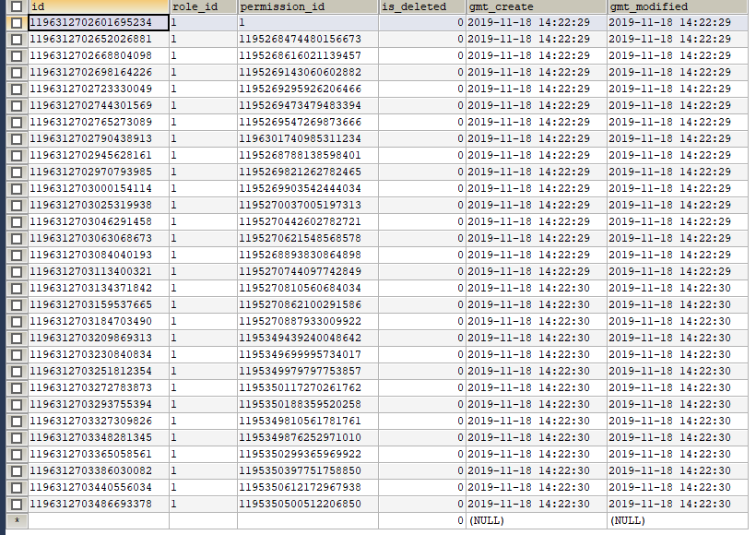Check the row checkbox for id 1196312702945628161
This screenshot has height=535, width=756.
(x=17, y=156)
